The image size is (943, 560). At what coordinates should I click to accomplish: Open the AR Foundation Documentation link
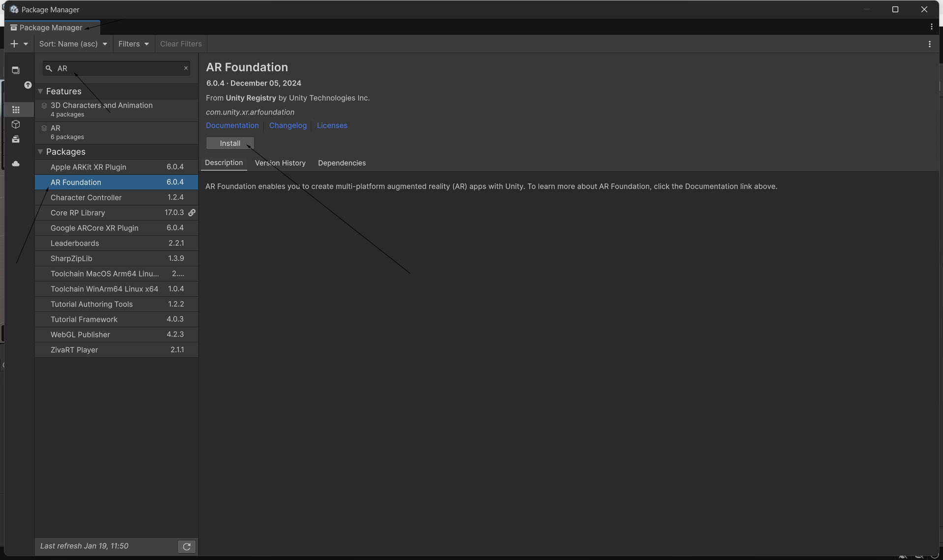coord(232,126)
